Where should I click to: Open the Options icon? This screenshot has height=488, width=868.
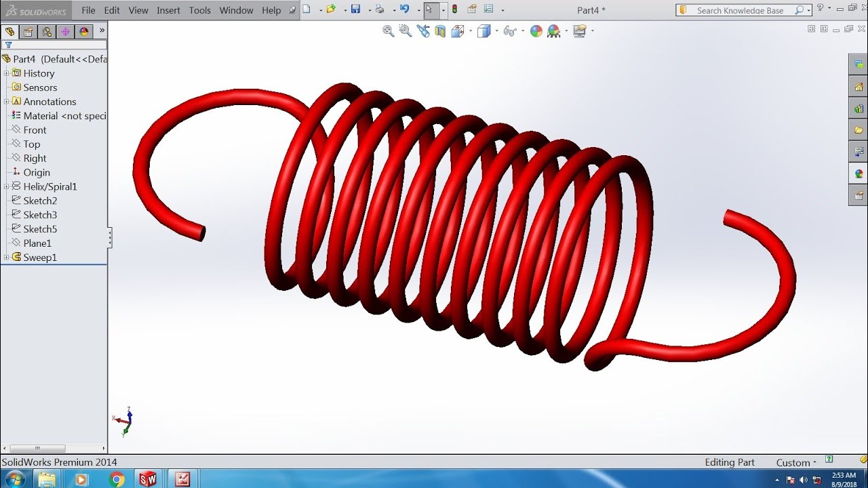click(x=488, y=9)
